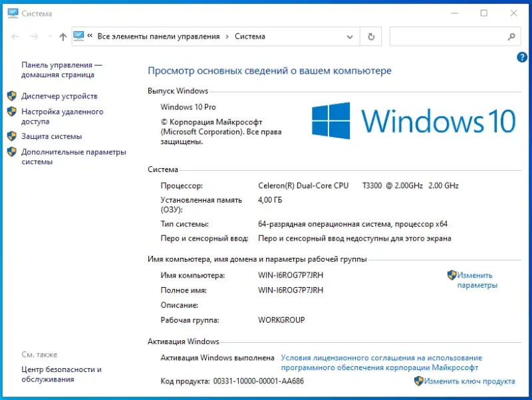Click the Тип системы: label
The width and height of the screenshot is (532, 400).
pos(185,224)
